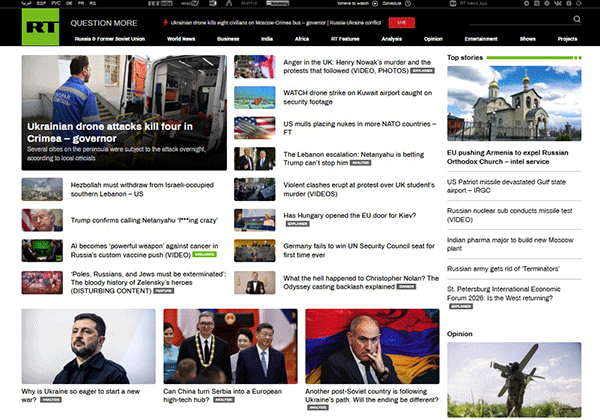Screen dimensions: 600x420
Task: Open Indian pharma major Moscow plant story
Action: click(x=510, y=244)
